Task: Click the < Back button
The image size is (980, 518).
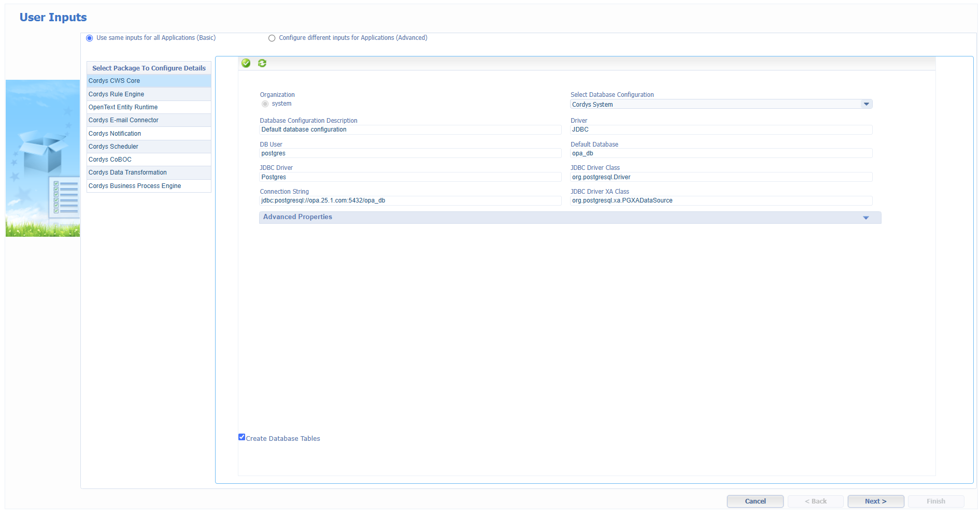Action: pyautogui.click(x=816, y=501)
